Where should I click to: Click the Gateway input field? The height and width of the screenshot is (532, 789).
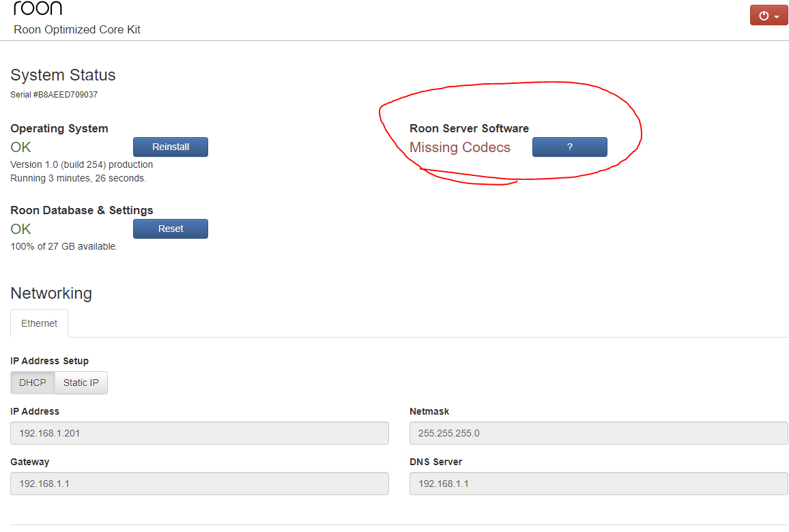click(199, 483)
